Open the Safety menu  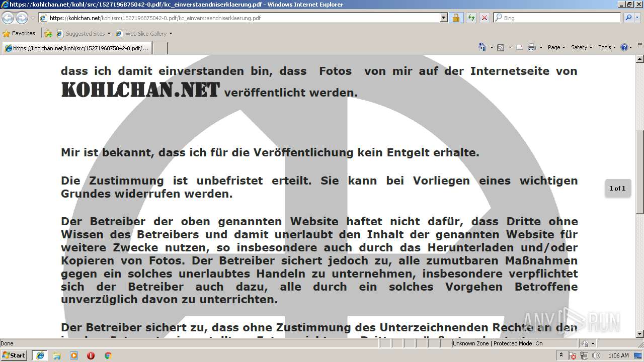coord(582,47)
